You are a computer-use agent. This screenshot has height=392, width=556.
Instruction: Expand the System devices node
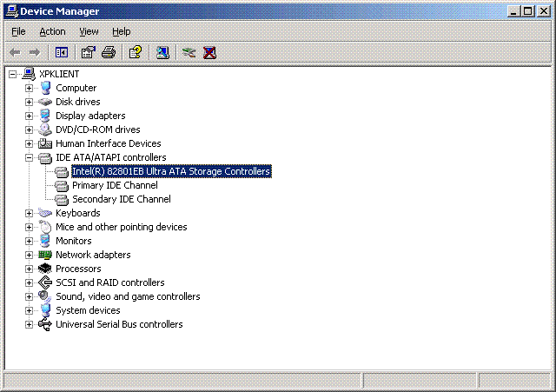[x=29, y=310]
